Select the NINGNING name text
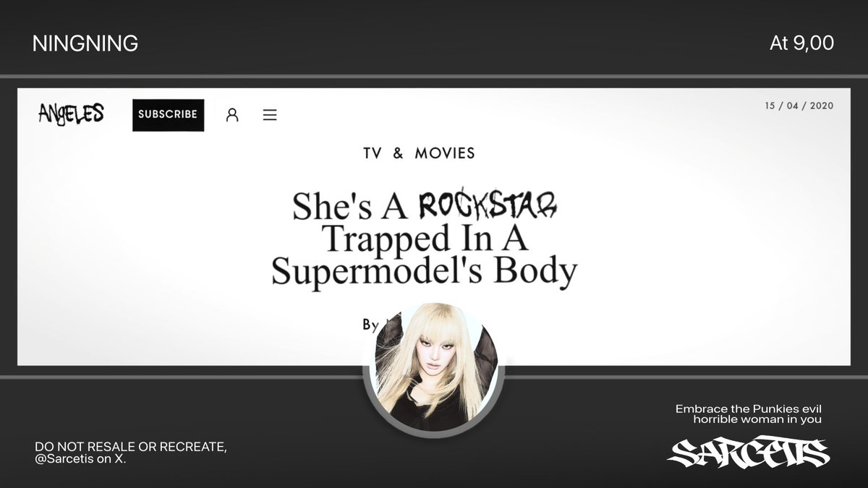The width and height of the screenshot is (868, 488). (x=85, y=43)
